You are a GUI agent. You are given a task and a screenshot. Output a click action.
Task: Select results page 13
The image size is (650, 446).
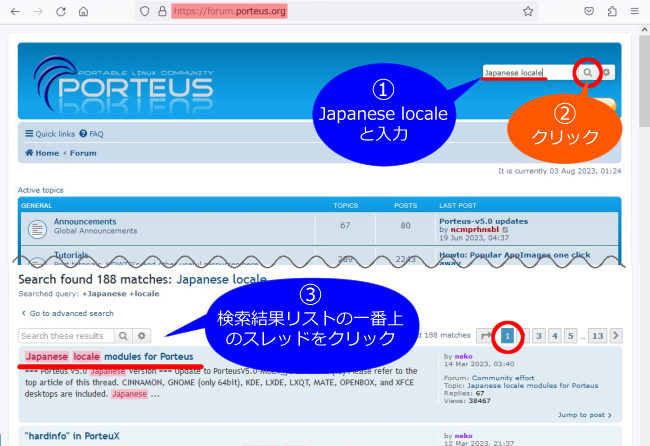(x=597, y=336)
